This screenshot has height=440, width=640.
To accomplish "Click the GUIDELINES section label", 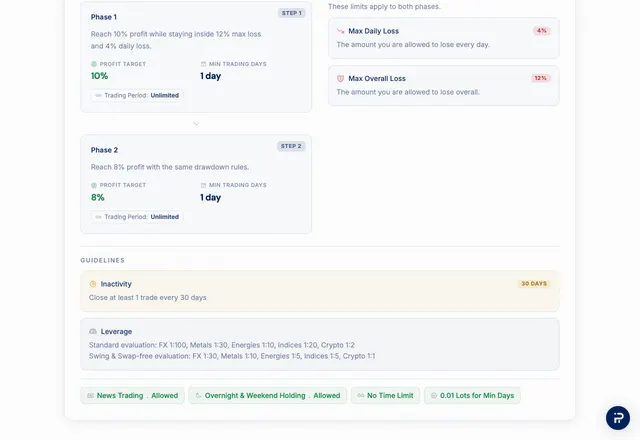I will (x=102, y=260).
